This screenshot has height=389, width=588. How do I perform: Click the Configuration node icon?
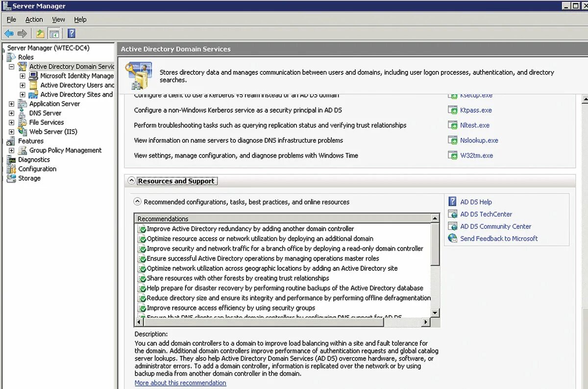click(x=12, y=169)
